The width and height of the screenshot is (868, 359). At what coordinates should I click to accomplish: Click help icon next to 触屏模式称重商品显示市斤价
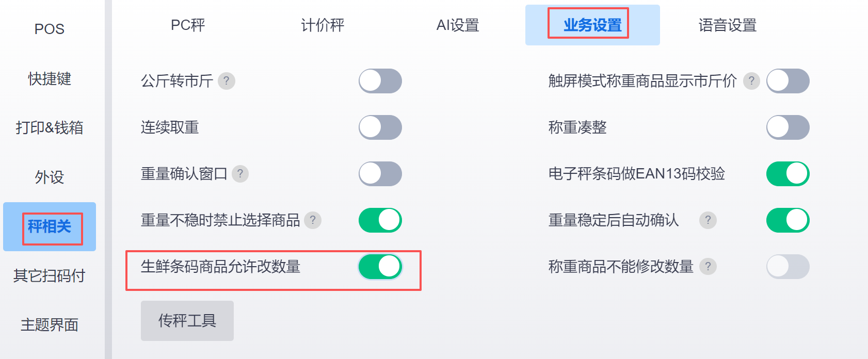point(751,81)
